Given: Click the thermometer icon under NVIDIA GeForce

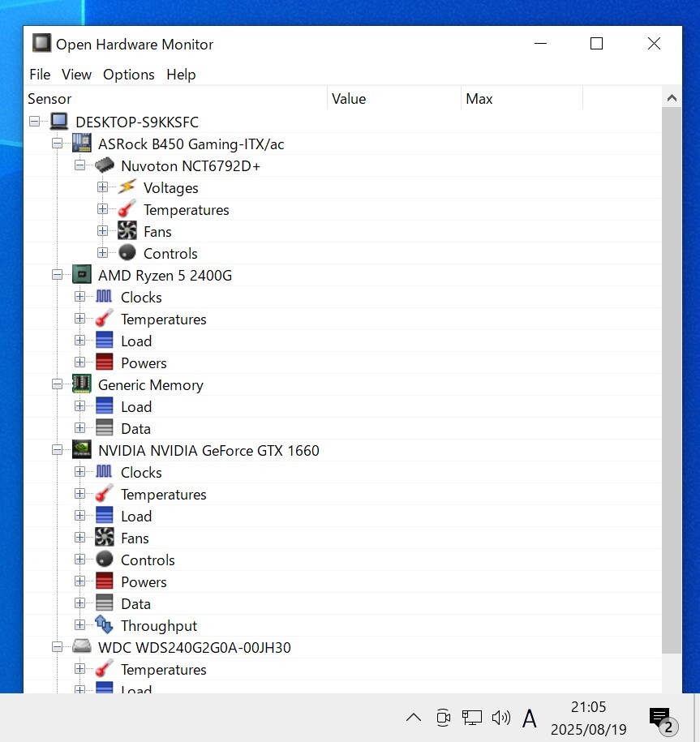Looking at the screenshot, I should 104,494.
